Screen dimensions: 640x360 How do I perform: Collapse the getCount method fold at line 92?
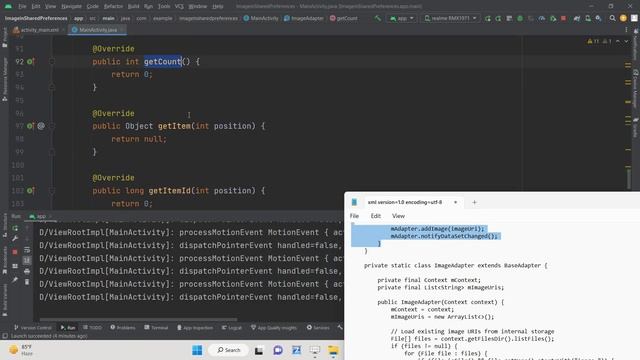[x=52, y=62]
